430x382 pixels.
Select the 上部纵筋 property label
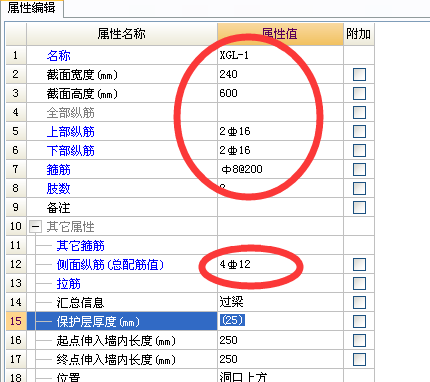tap(71, 132)
